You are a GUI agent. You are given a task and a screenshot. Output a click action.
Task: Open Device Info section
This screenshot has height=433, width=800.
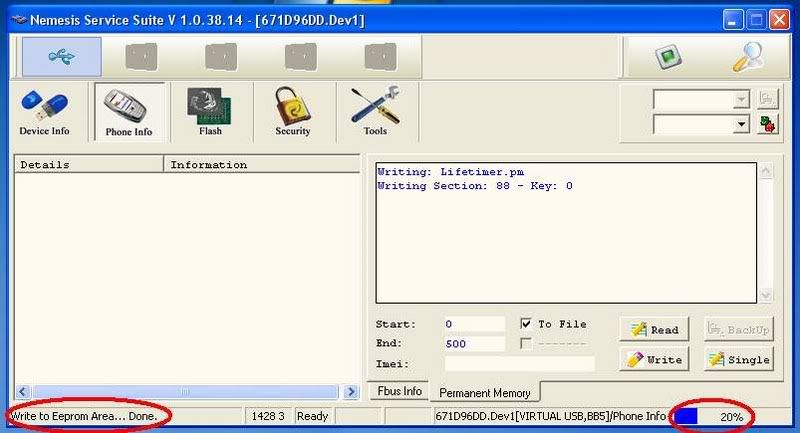(44, 113)
